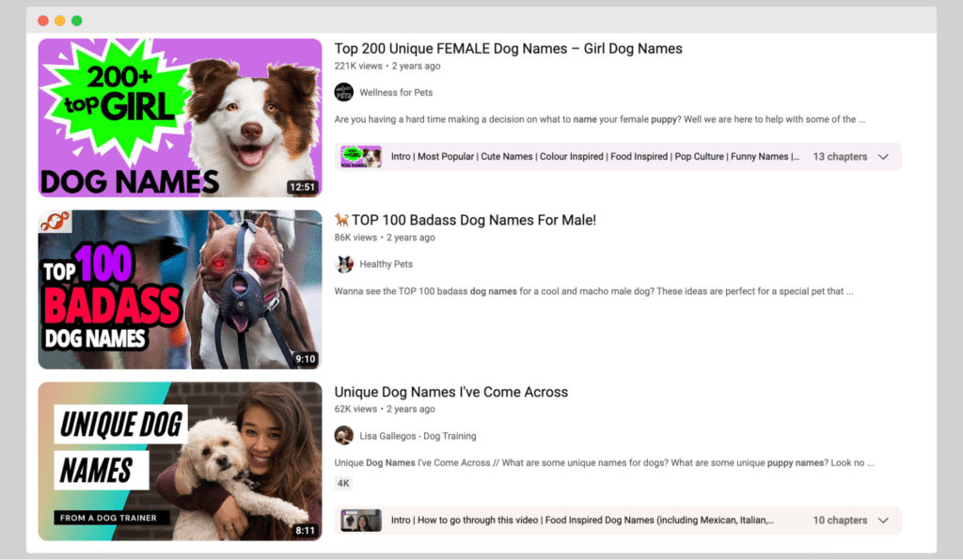Open video titled Top 200 Unique FEMALE Dog Names

[x=508, y=49]
